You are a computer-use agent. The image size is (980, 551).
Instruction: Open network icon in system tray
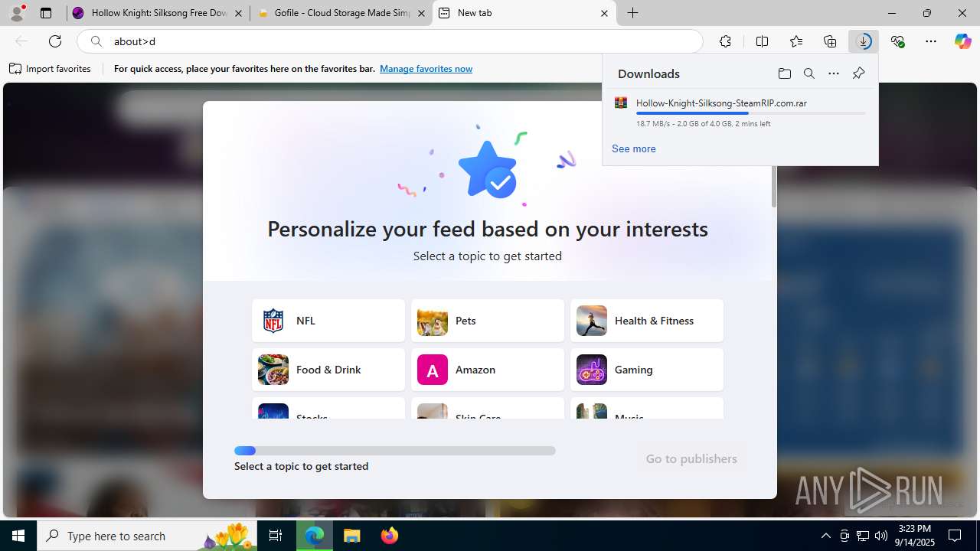(x=862, y=536)
